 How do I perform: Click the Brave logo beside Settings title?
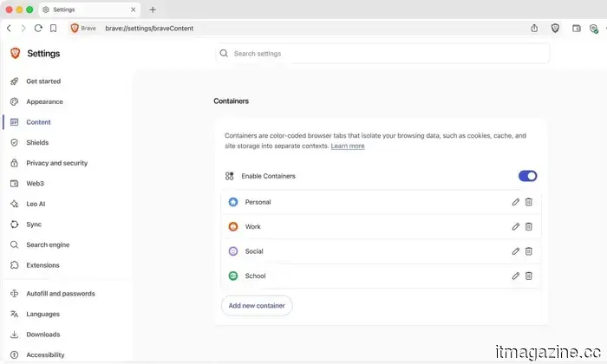[15, 53]
